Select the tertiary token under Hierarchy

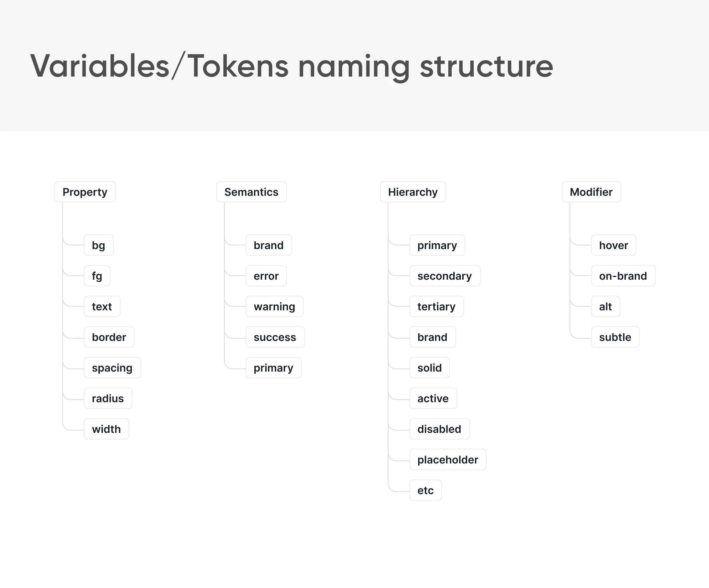436,307
